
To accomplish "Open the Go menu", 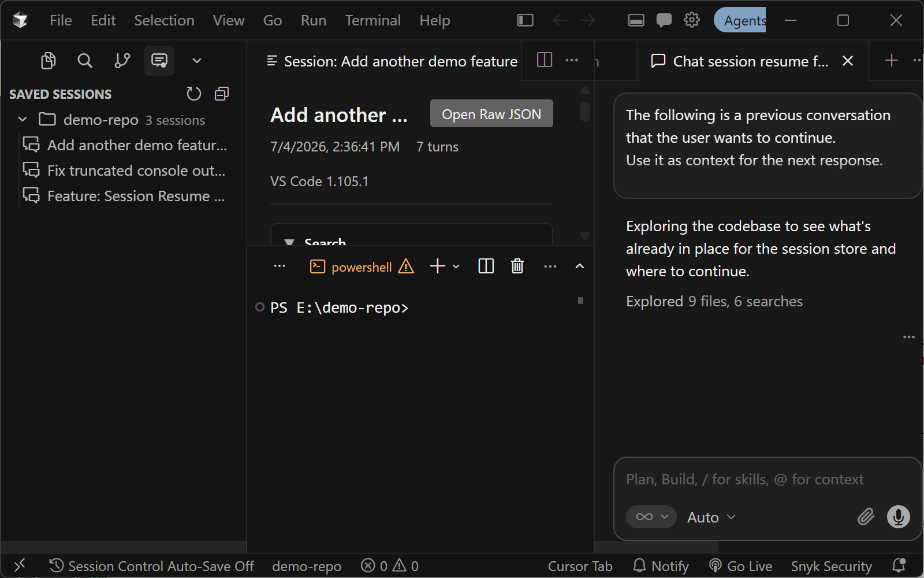I will (272, 20).
